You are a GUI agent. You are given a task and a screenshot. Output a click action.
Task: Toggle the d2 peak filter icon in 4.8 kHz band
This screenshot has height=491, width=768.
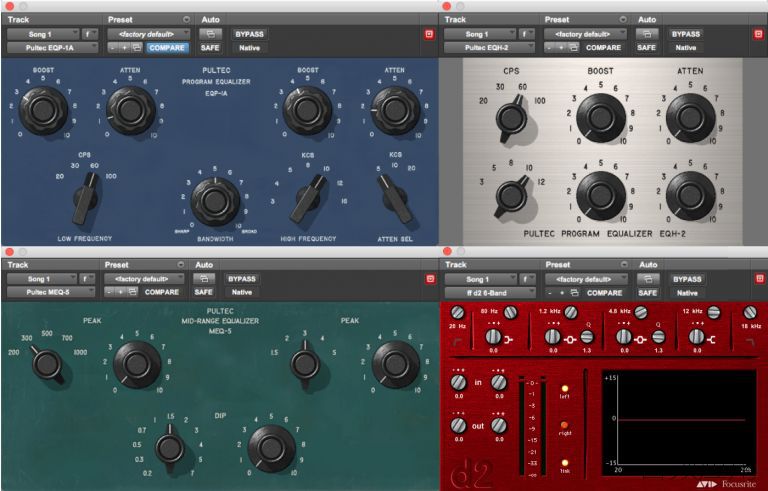pyautogui.click(x=640, y=339)
